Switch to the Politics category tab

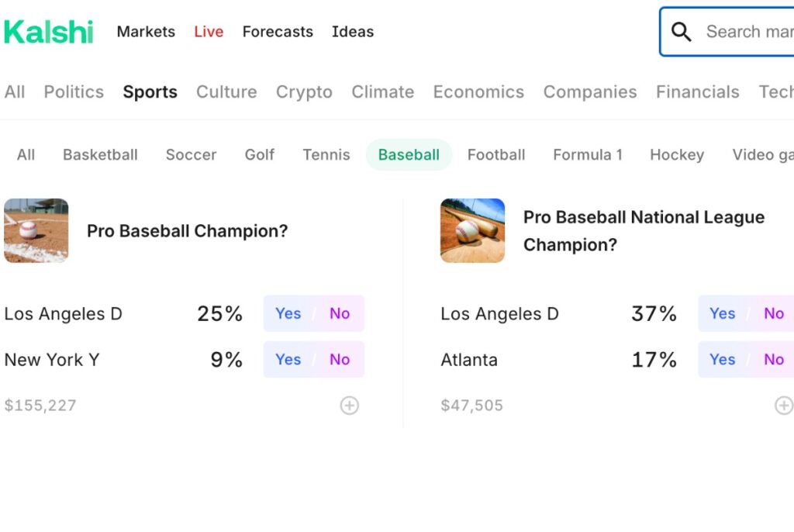(x=74, y=92)
